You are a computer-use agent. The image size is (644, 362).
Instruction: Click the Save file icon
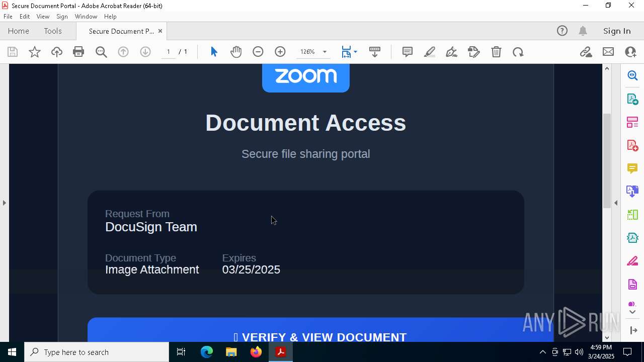pyautogui.click(x=13, y=52)
